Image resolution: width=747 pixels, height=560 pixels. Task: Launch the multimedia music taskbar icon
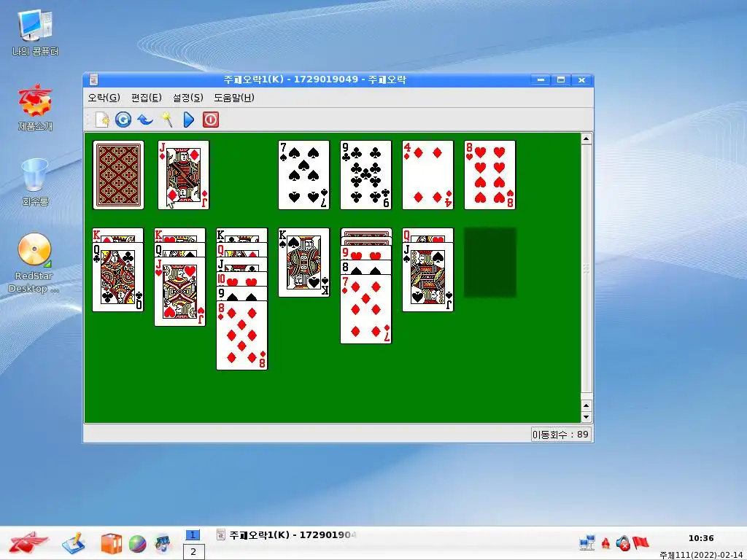tap(163, 543)
